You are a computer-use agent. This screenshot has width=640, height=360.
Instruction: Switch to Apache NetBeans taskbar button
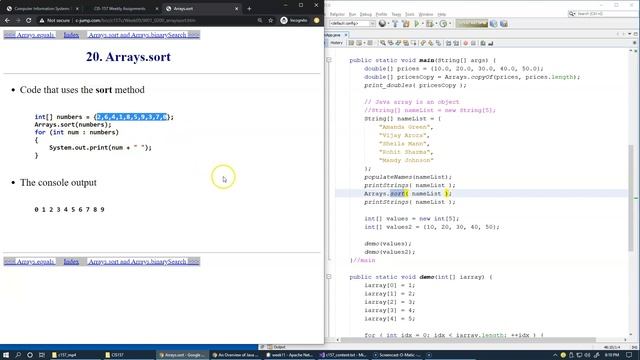pos(289,355)
